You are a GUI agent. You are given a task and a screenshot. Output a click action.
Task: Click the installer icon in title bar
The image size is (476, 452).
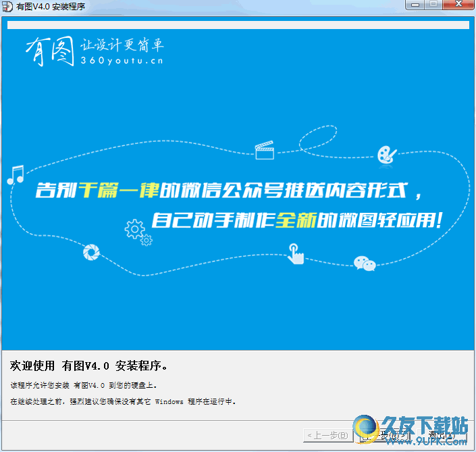click(x=7, y=6)
